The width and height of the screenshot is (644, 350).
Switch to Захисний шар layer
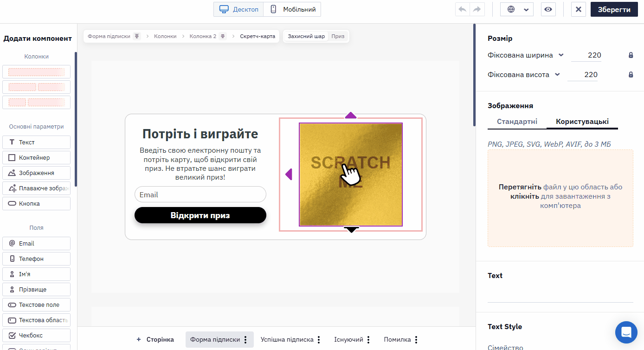(x=306, y=36)
